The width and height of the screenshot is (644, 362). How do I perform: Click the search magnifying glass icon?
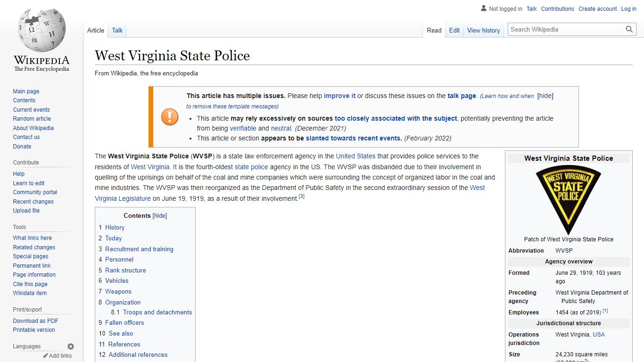[629, 29]
